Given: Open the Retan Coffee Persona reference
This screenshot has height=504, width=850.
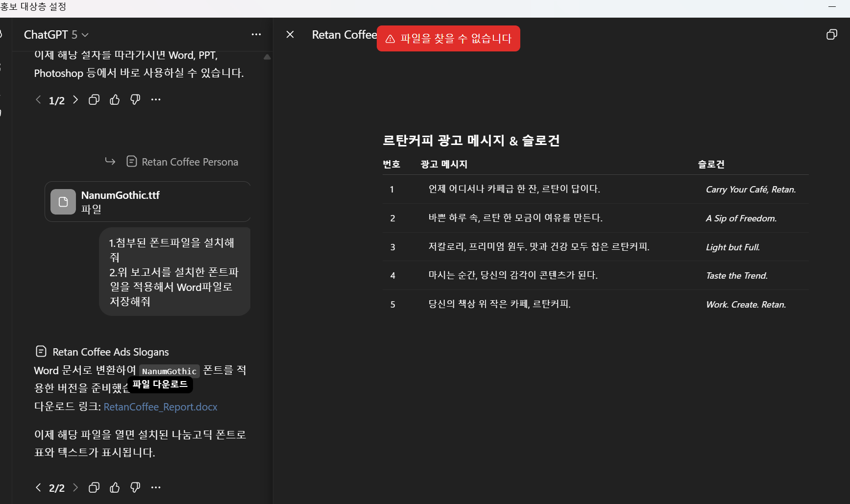Looking at the screenshot, I should click(182, 162).
